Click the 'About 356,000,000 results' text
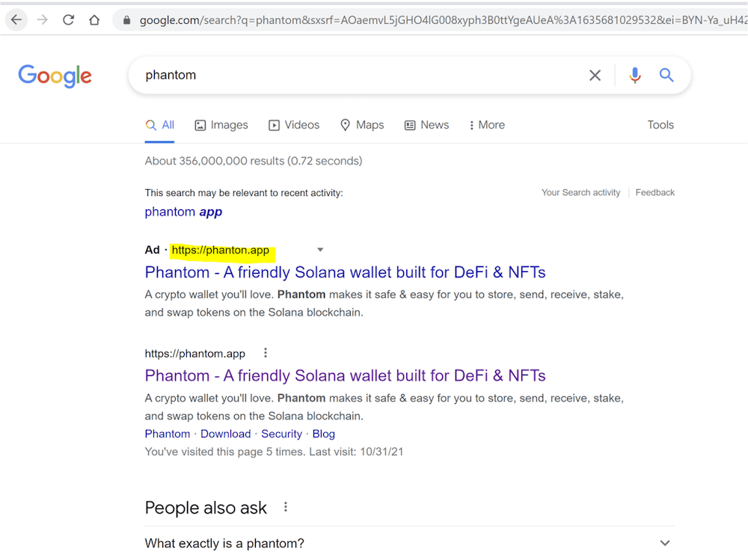748x560 pixels. 254,161
